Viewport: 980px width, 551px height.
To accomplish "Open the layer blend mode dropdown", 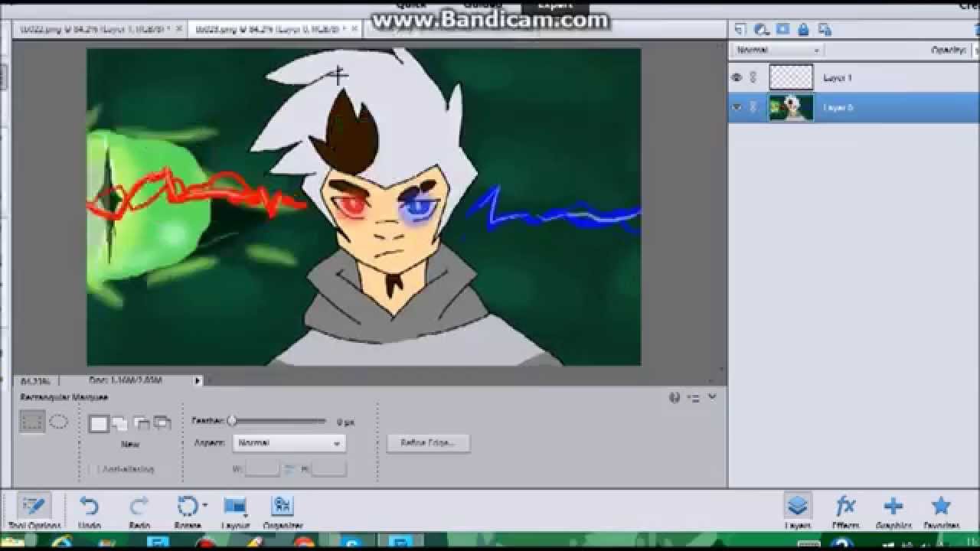I will (777, 50).
